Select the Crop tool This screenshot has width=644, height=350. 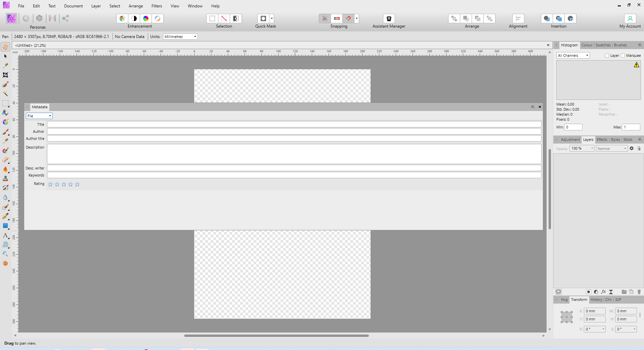(5, 75)
